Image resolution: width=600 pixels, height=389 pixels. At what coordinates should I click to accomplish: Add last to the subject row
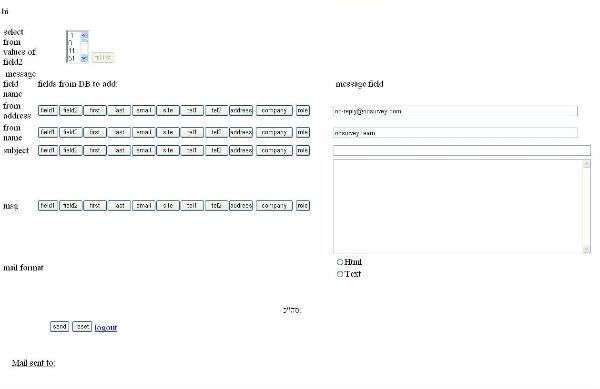pos(119,150)
